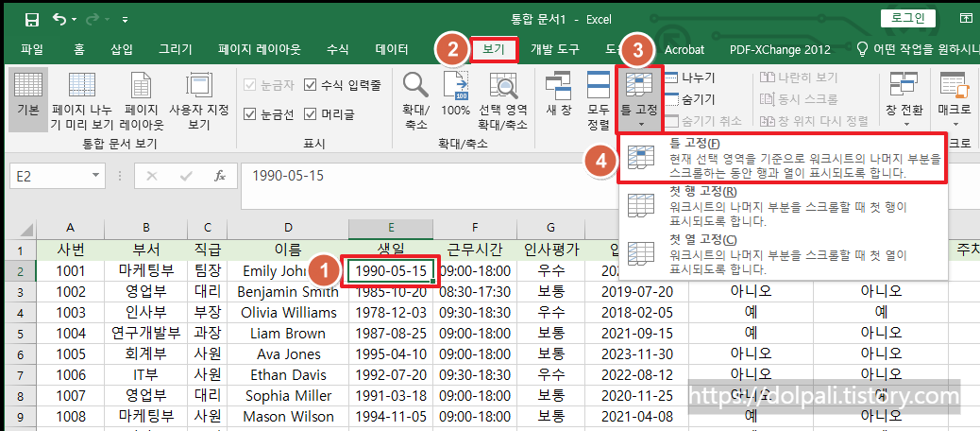Screen dimensions: 980x431
Task: Click the 나누기 split button
Action: [x=690, y=78]
